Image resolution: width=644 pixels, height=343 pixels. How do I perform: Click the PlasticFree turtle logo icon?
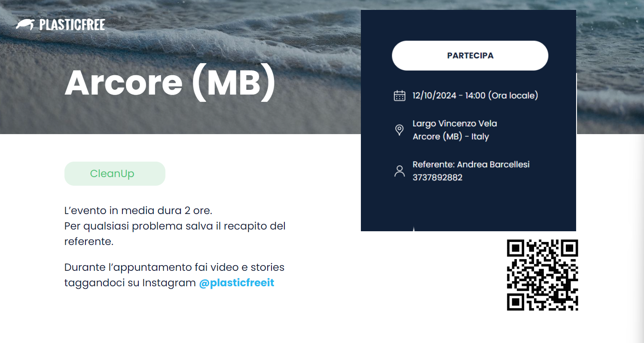25,24
